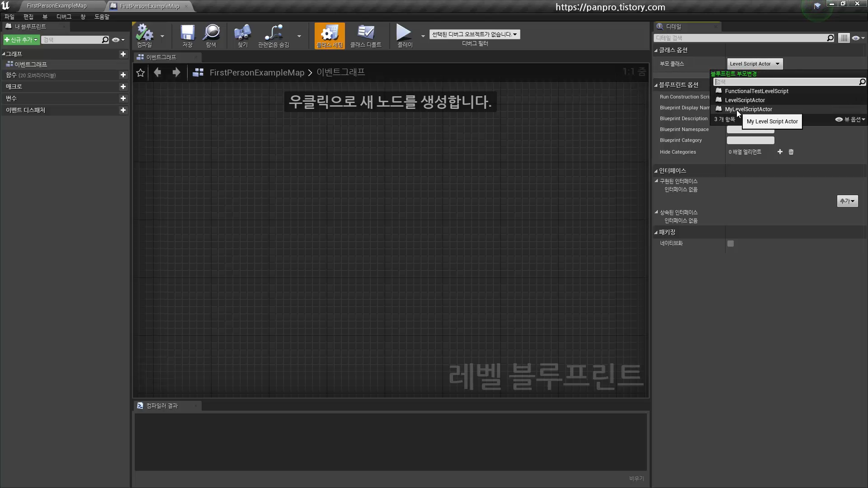Viewport: 868px width, 488px height.
Task: Open the debug object filter dropdown
Action: click(474, 34)
